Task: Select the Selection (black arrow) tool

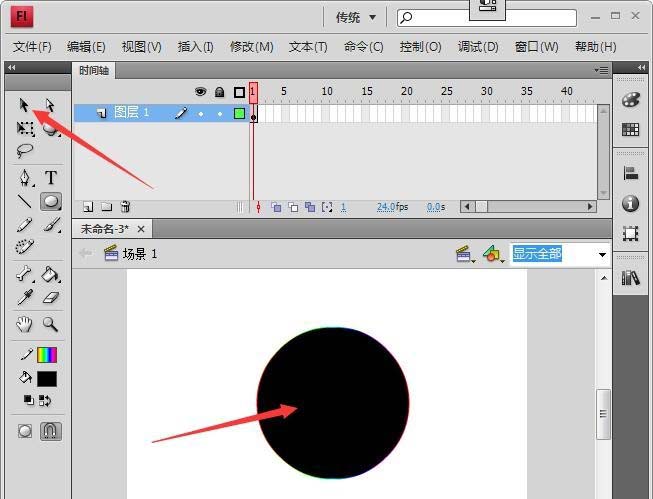Action: tap(24, 105)
